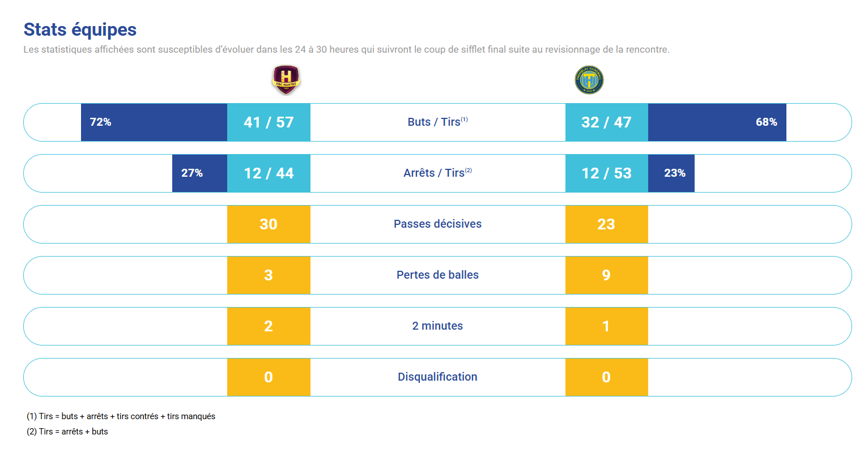This screenshot has width=868, height=452.
Task: Click the Tremblay Handball team logo
Action: point(589,80)
